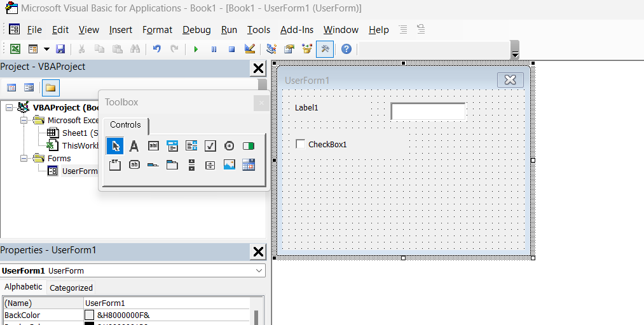Select ThisWorkbook in project tree

(x=73, y=145)
